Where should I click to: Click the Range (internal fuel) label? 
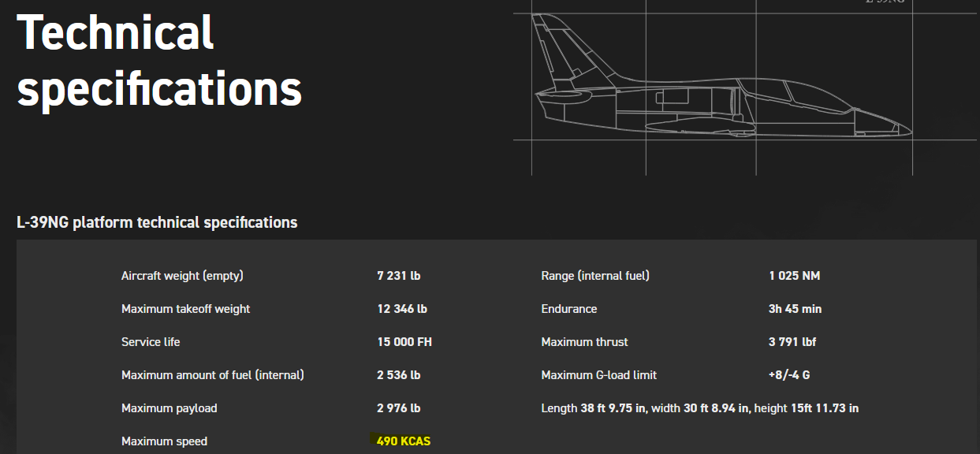pos(595,276)
